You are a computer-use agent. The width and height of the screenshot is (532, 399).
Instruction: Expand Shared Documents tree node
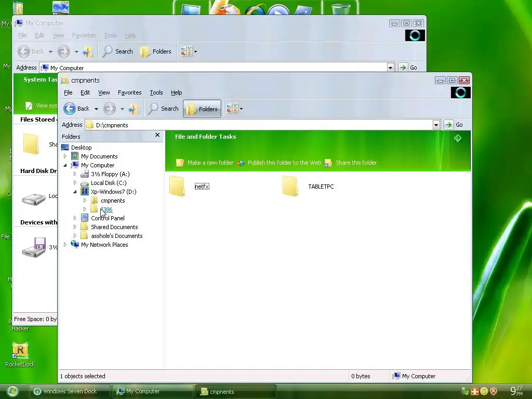75,227
